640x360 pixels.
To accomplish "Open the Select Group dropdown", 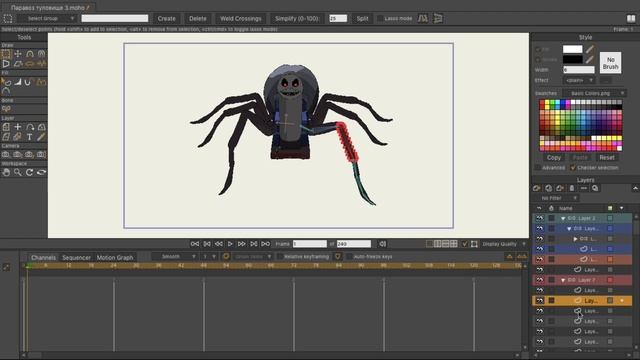I will pos(47,18).
